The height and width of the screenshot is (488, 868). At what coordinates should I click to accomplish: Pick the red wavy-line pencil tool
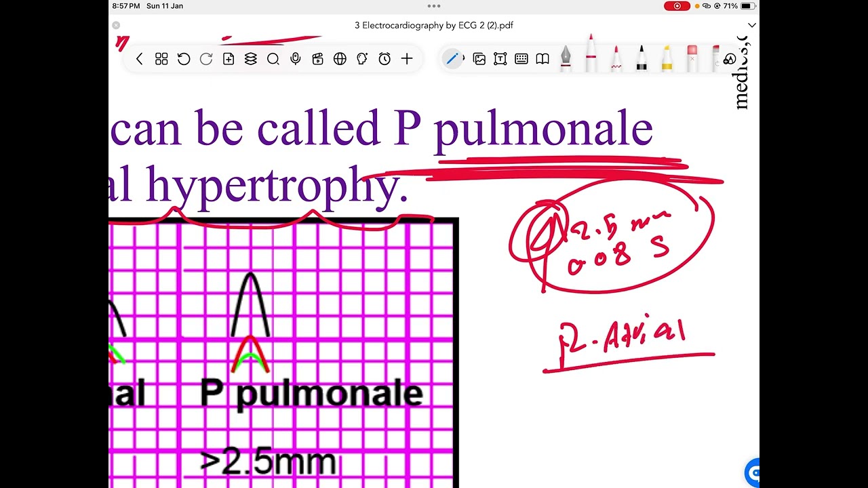click(616, 58)
